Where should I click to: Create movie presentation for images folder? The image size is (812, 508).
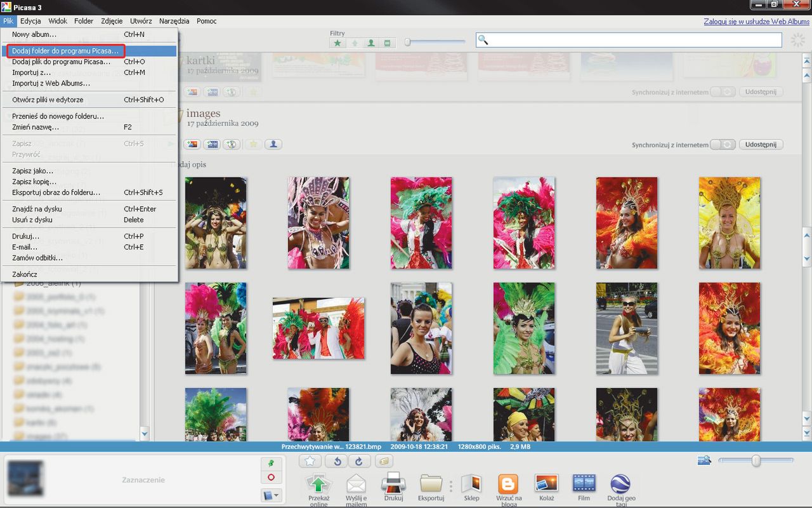click(x=212, y=145)
